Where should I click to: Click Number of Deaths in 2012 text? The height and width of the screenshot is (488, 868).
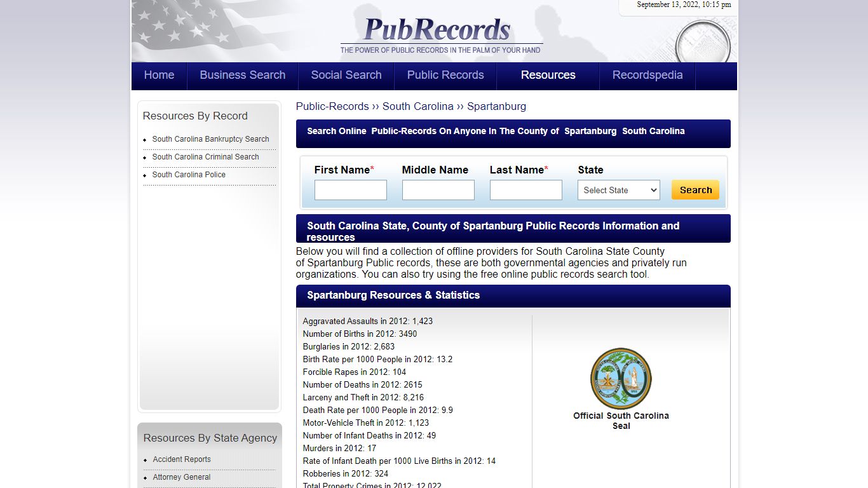363,385
